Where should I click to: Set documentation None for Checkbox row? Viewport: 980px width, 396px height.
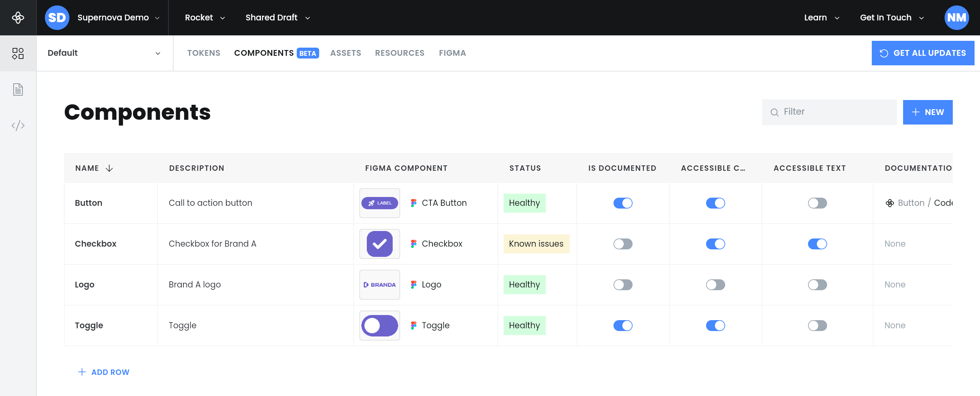pyautogui.click(x=895, y=244)
